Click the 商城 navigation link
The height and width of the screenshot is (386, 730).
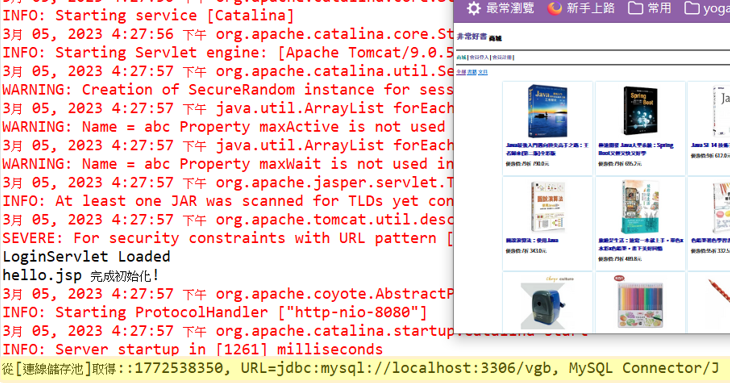click(461, 57)
